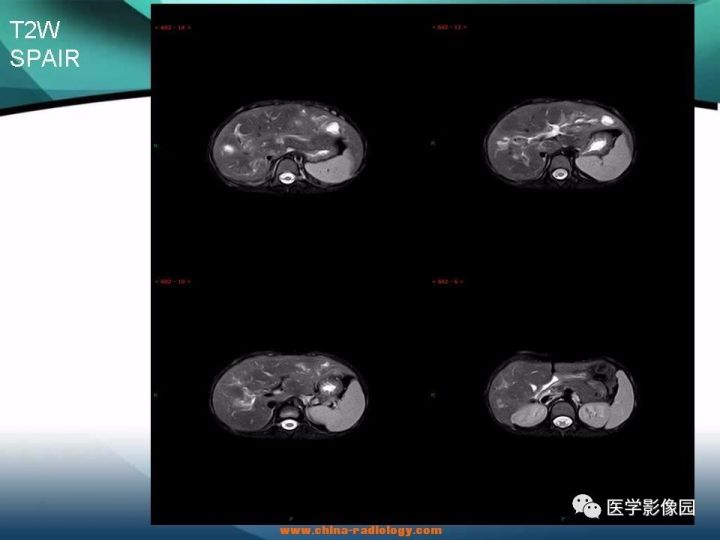Click the orientation marker left of top-left slice
Screen dimensions: 720x540
coord(156,146)
